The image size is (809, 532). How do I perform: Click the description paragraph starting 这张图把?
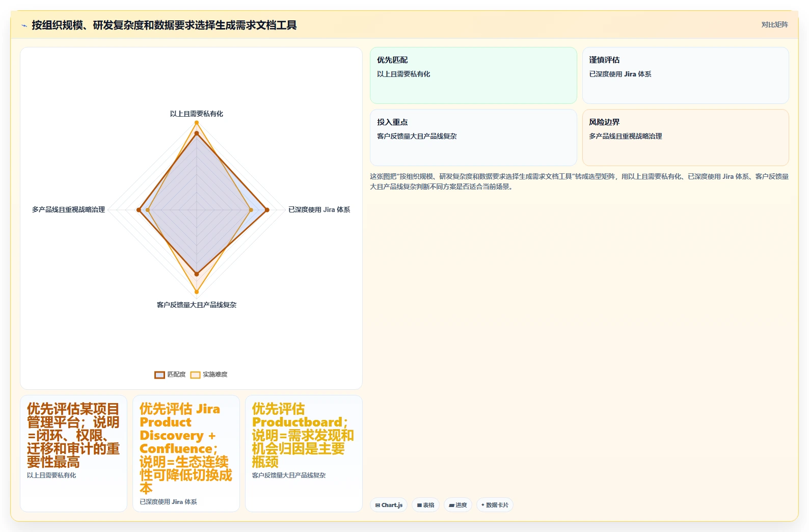point(579,181)
